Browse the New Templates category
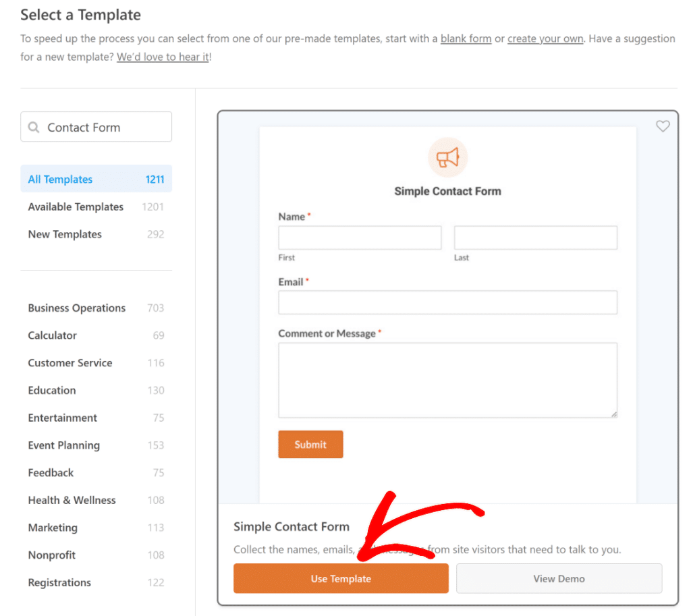Viewport: 691px width, 616px height. [x=64, y=234]
